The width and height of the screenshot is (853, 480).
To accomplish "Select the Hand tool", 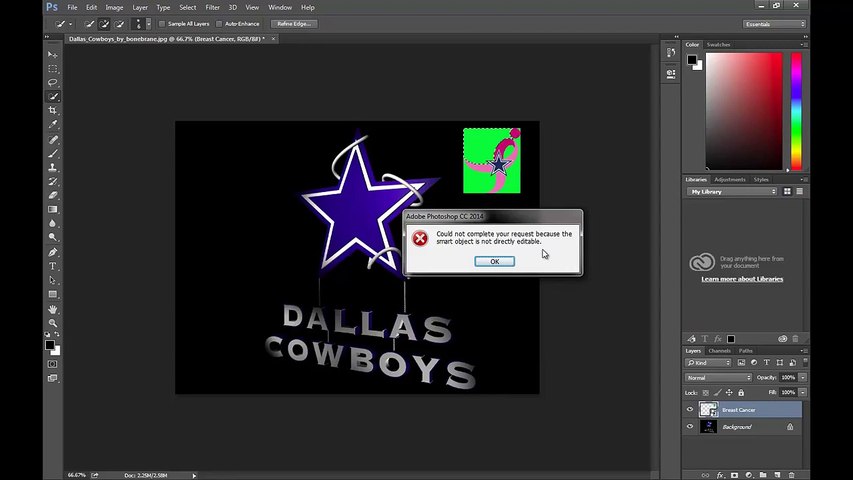I will click(53, 310).
